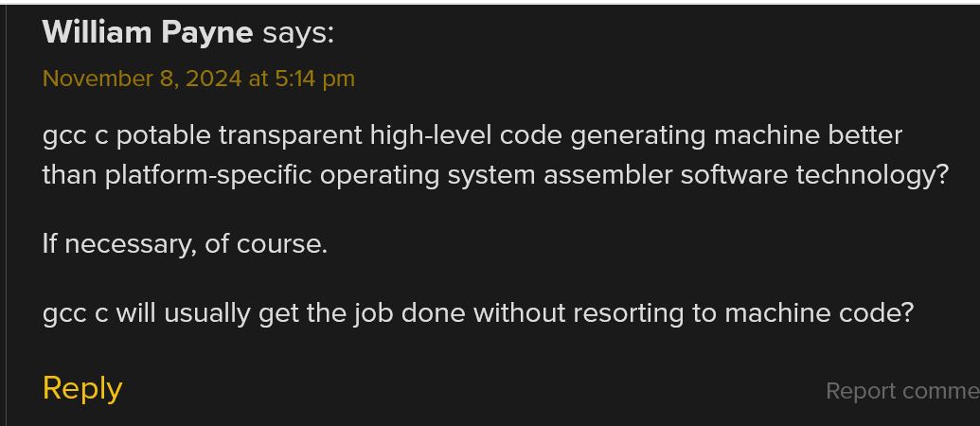Click the word 'usually' in the last paragraph

206,313
